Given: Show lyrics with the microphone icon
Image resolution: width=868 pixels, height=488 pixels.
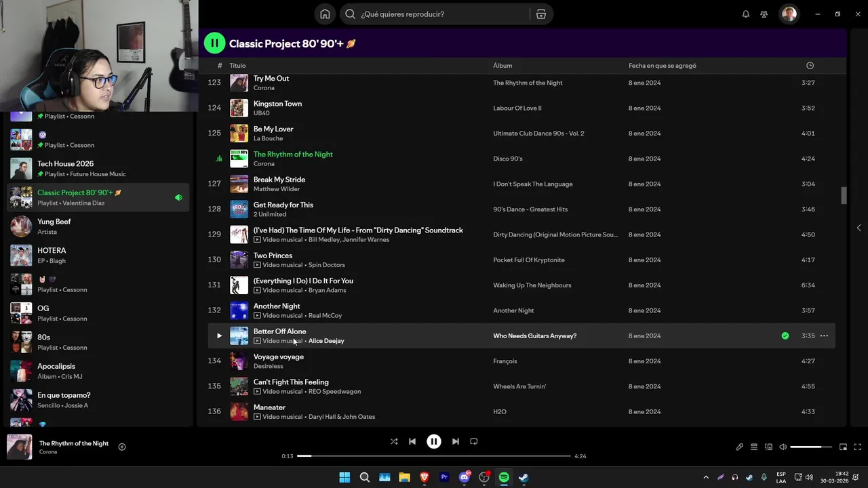Looking at the screenshot, I should pyautogui.click(x=739, y=447).
